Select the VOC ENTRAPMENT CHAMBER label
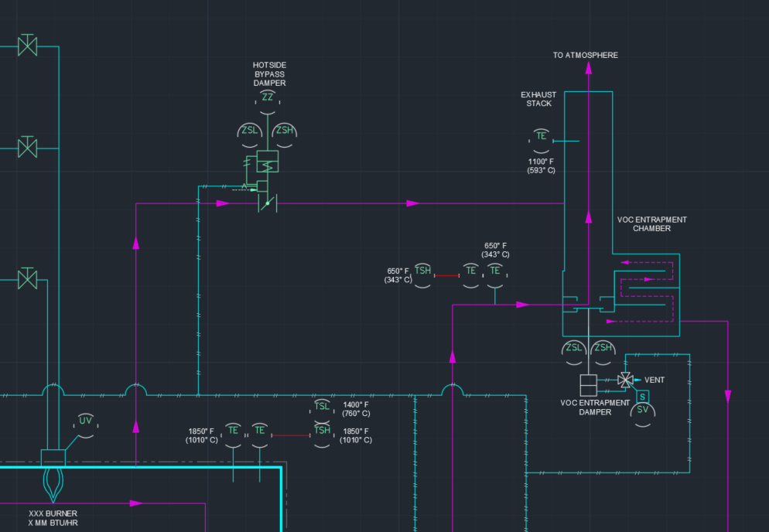 coord(651,224)
